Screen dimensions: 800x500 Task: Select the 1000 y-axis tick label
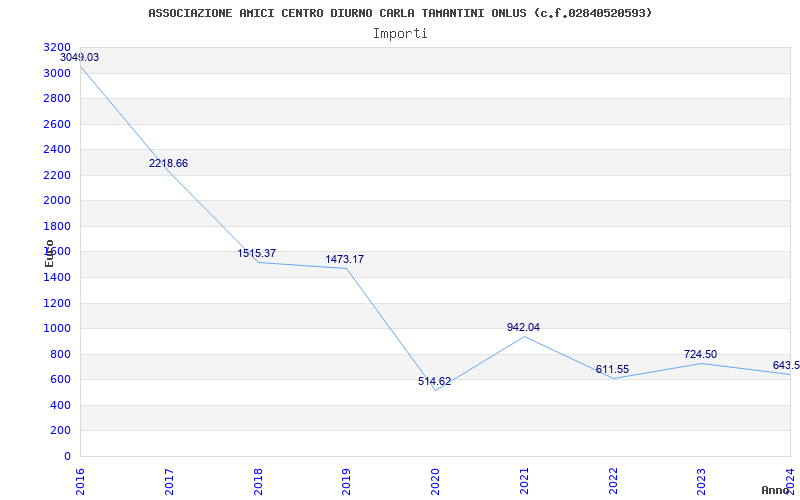pos(57,328)
